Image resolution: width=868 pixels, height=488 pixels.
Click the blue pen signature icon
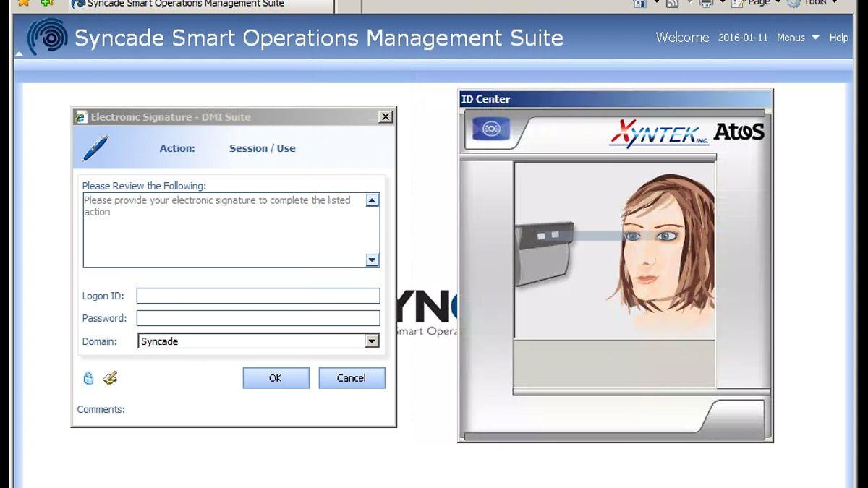(95, 148)
